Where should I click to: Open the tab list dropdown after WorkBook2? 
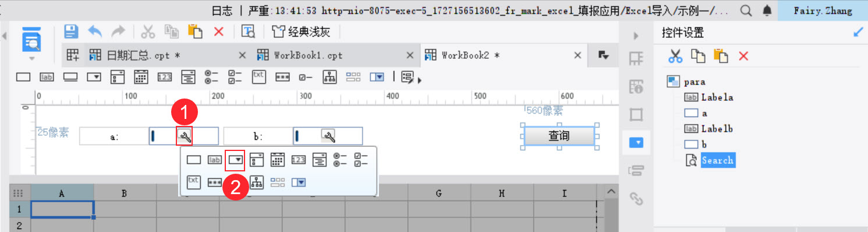pyautogui.click(x=603, y=55)
